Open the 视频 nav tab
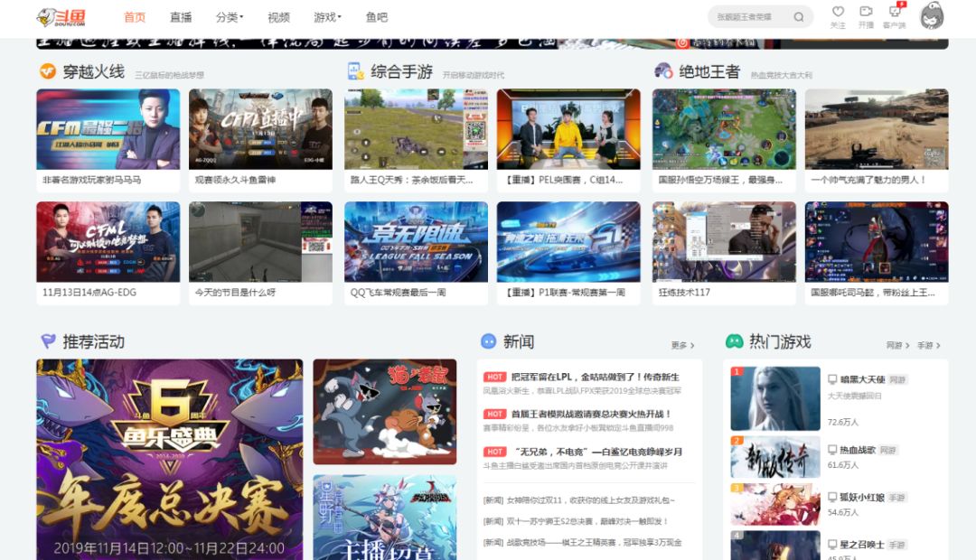 tap(278, 17)
